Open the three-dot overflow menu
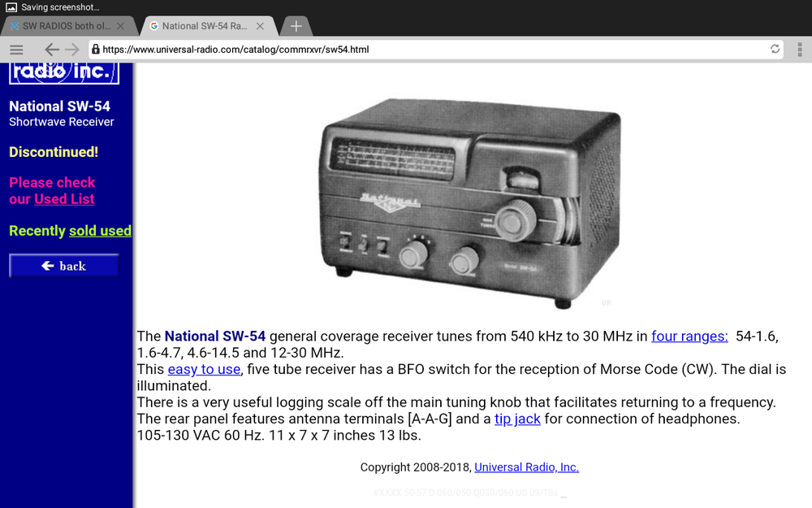The image size is (812, 508). click(x=800, y=50)
